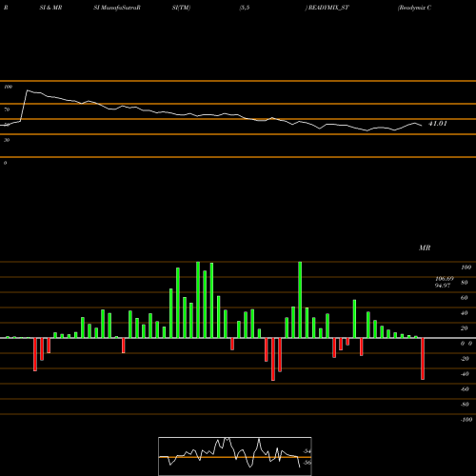Click the RSI line's initial peak near 100
Screen dimensions: 476x476
point(28,90)
